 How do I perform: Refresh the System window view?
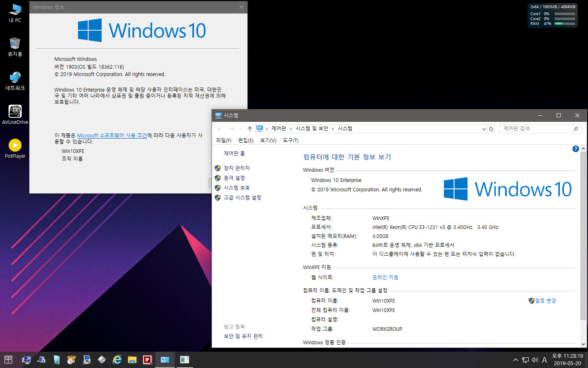coord(491,129)
